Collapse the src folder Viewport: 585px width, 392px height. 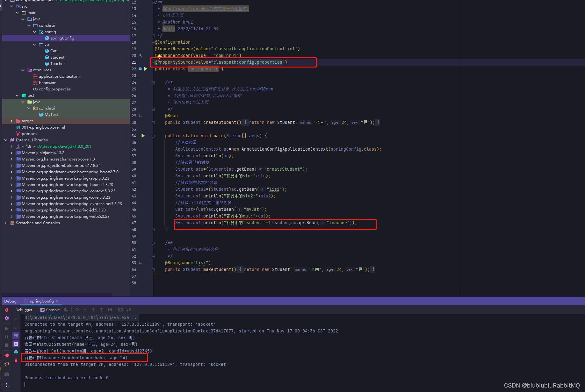click(x=11, y=6)
